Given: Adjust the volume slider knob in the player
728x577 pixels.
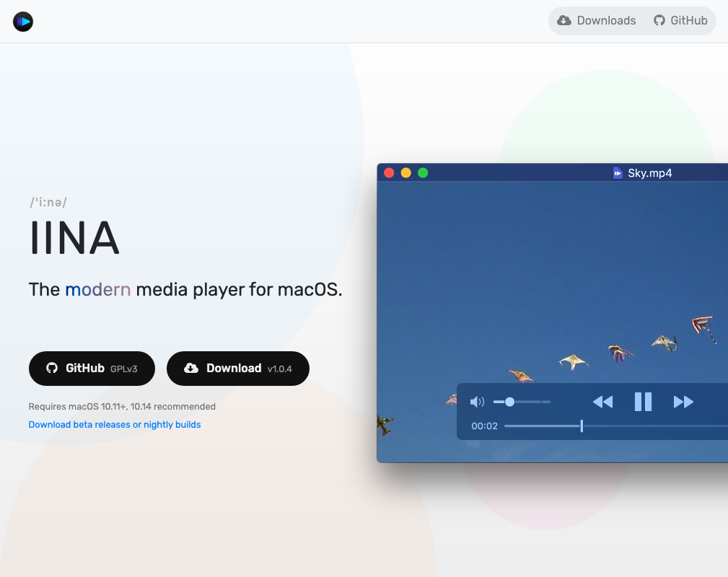Looking at the screenshot, I should tap(510, 402).
